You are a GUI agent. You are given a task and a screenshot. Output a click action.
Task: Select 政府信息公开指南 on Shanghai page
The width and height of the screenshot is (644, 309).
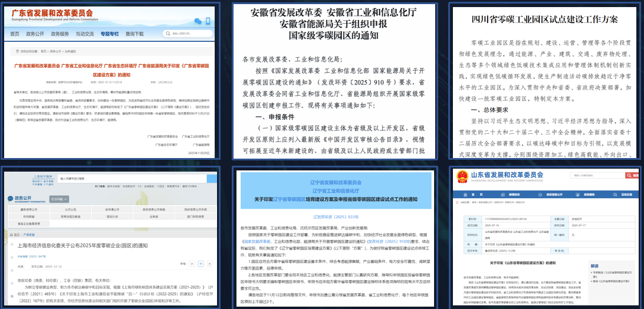pos(154,209)
